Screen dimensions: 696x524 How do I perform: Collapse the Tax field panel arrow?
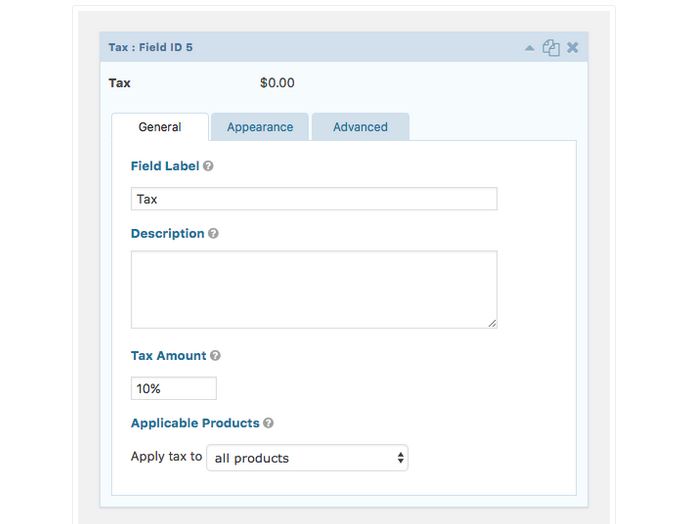(x=529, y=48)
